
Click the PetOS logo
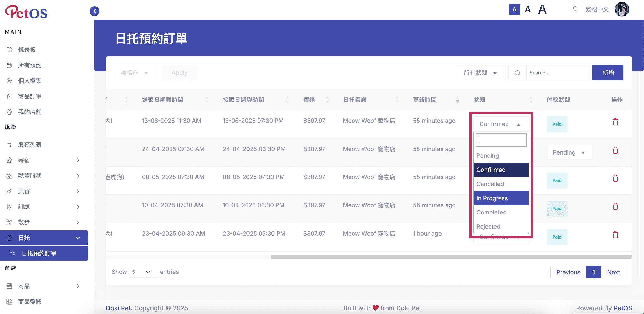tap(26, 12)
